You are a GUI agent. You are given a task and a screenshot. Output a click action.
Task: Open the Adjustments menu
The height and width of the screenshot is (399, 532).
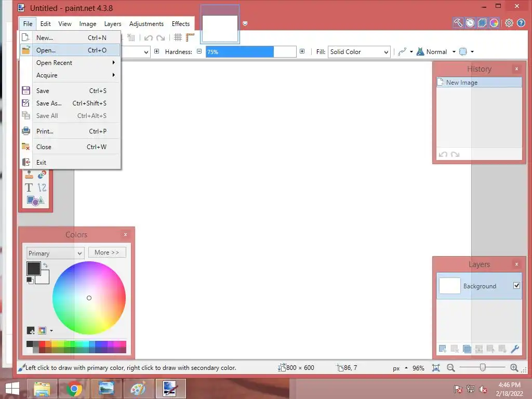146,24
